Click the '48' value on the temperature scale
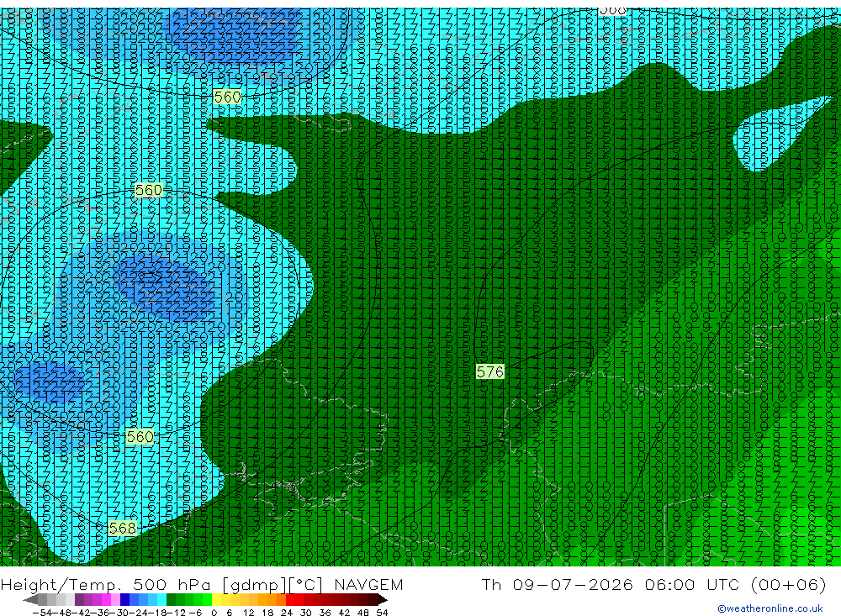Viewport: 841px width, 616px height. pyautogui.click(x=363, y=613)
